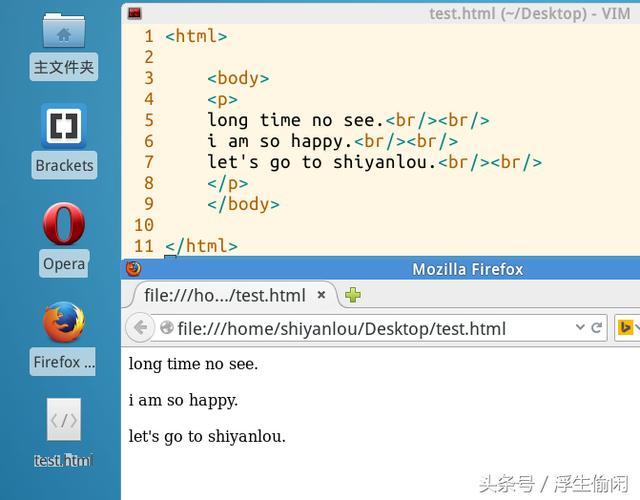Click the Bing search engine icon

click(624, 327)
